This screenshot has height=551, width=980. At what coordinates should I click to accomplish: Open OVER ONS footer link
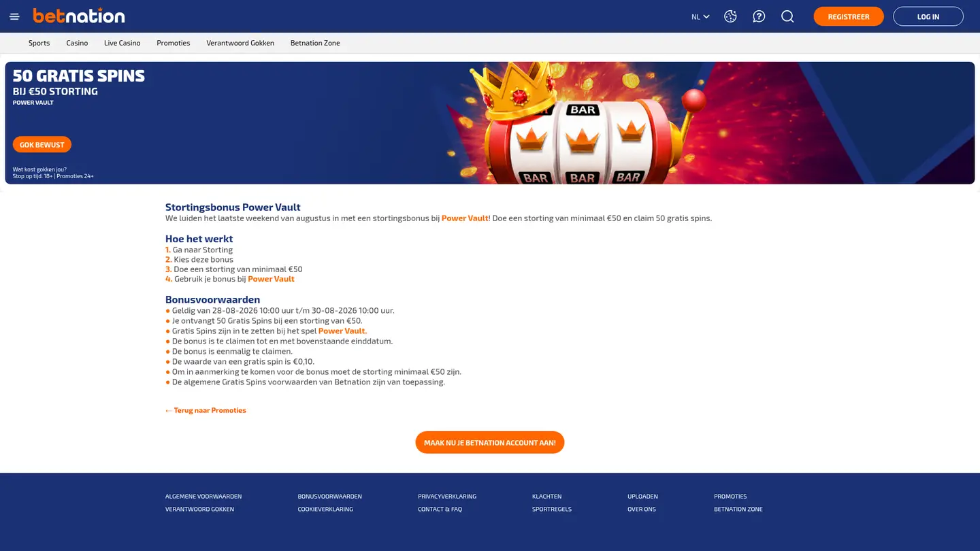tap(642, 510)
